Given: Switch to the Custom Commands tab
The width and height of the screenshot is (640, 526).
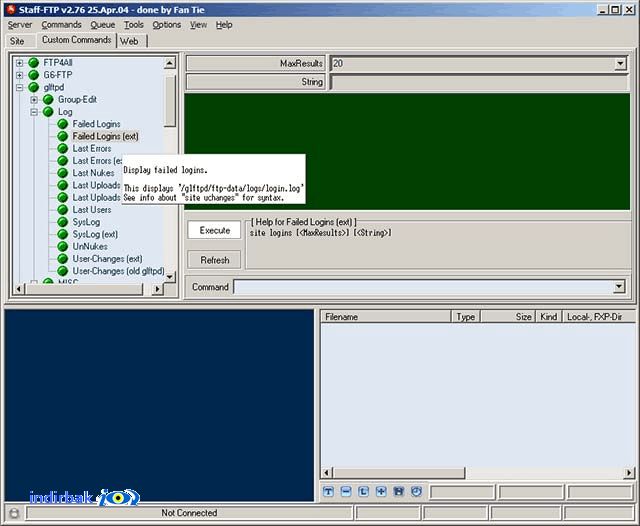Looking at the screenshot, I should [76, 40].
